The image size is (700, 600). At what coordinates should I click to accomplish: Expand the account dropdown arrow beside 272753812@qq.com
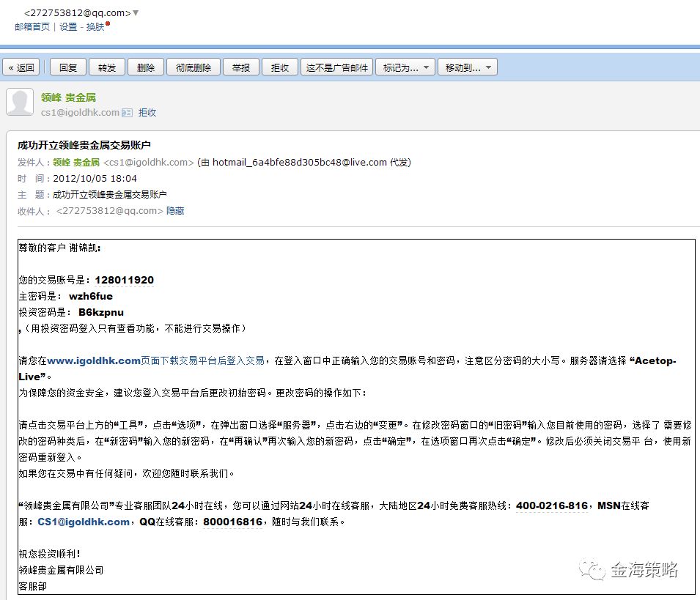[x=136, y=13]
